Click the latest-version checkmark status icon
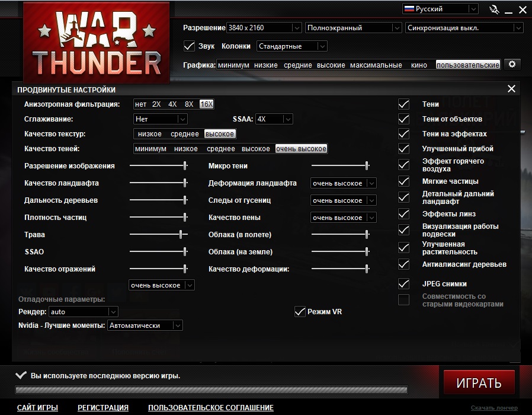Image resolution: width=532 pixels, height=415 pixels. 21,375
